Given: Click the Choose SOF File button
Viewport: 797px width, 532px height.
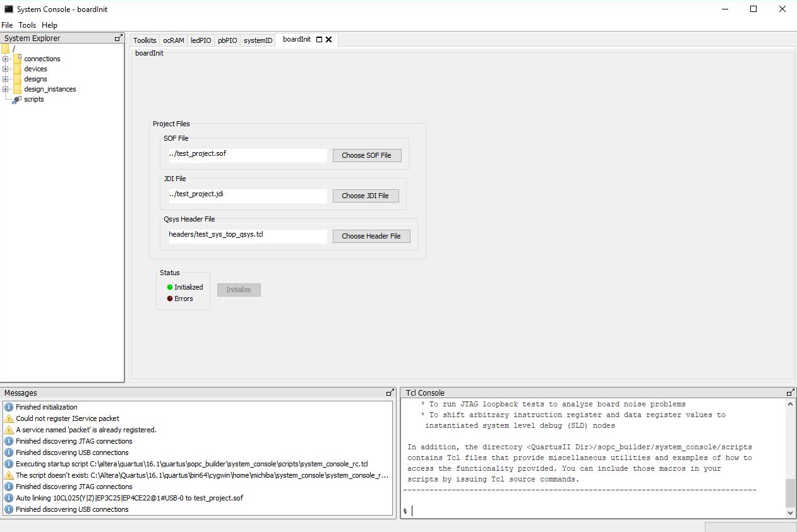Looking at the screenshot, I should (367, 155).
